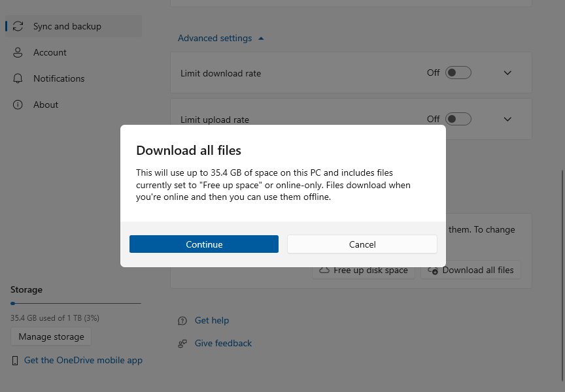Select the sync arrows icon beside Sync and backup
The image size is (565, 392).
(x=18, y=26)
